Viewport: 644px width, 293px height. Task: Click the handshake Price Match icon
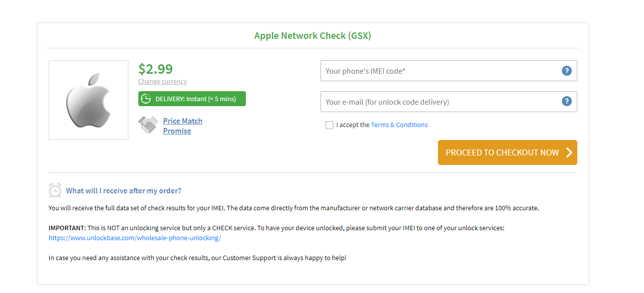click(x=148, y=125)
